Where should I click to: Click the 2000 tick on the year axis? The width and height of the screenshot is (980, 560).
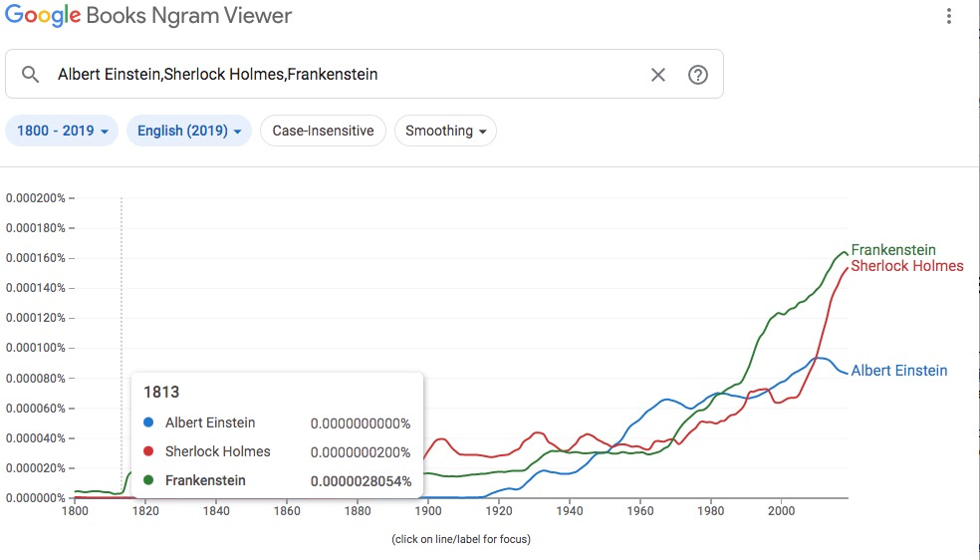point(781,511)
